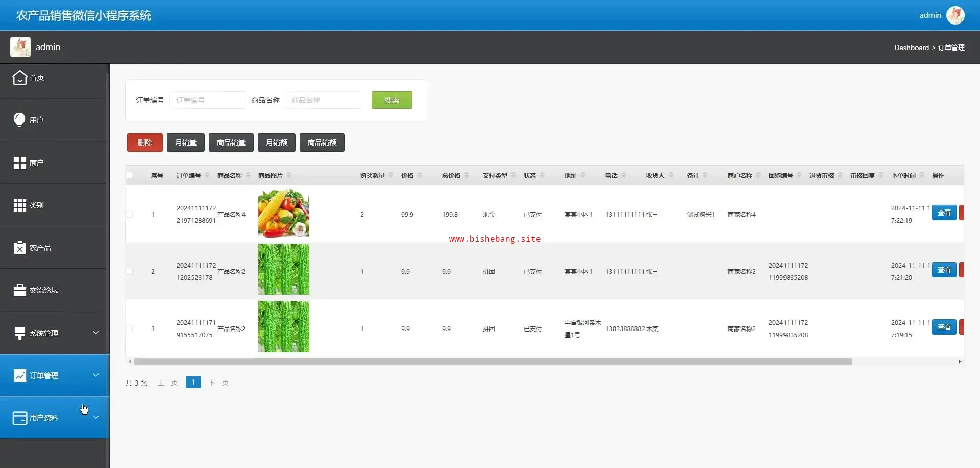
Task: Click 查看 for order ending 1202523178
Action: pyautogui.click(x=944, y=270)
